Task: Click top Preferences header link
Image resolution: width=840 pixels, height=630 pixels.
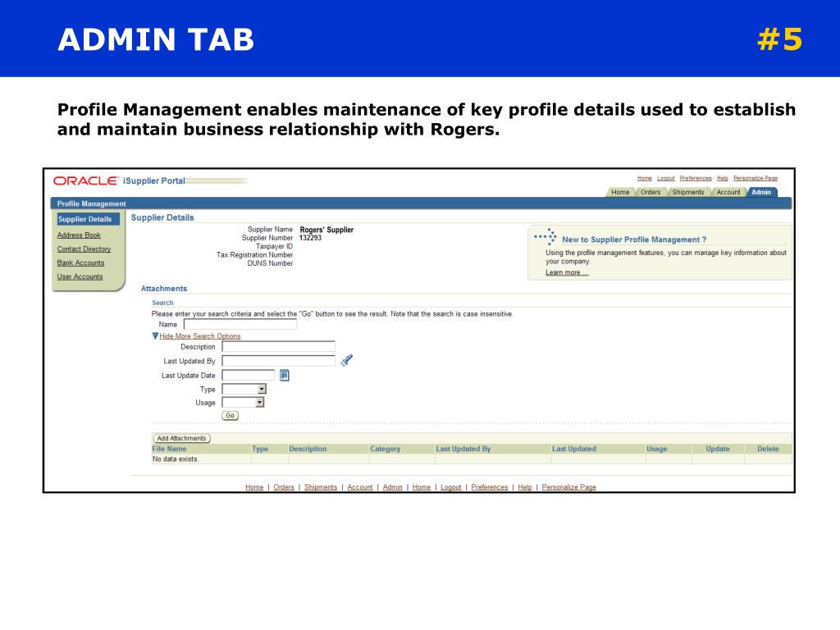Action: [696, 178]
